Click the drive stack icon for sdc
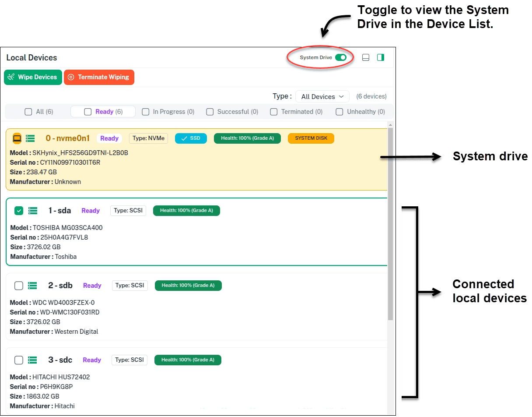Image resolution: width=532 pixels, height=417 pixels. 32,360
